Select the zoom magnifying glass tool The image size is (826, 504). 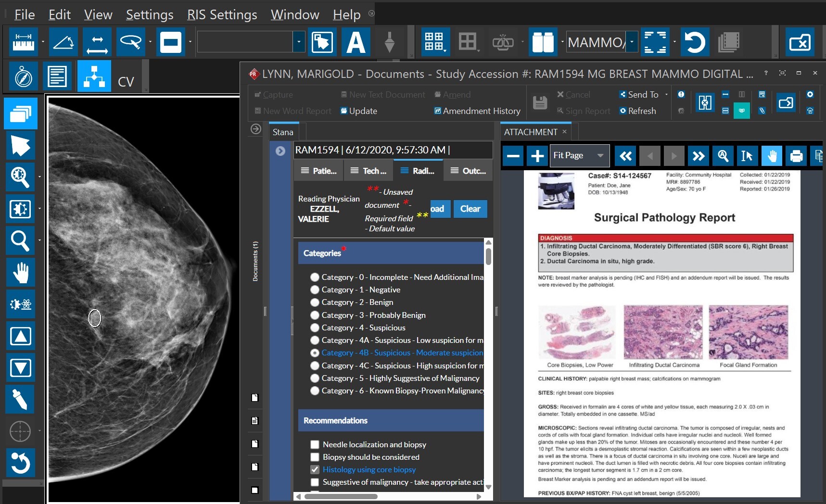click(20, 240)
